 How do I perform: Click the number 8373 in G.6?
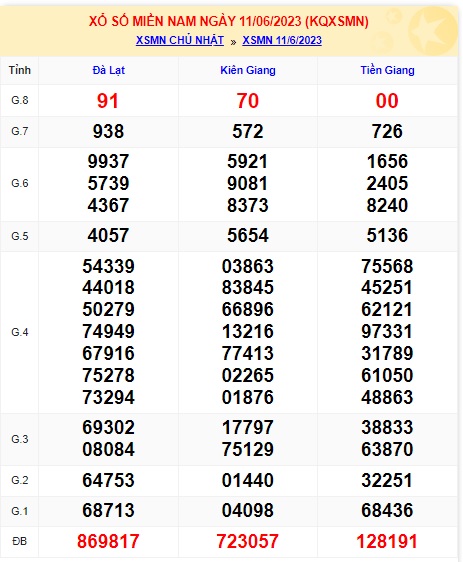(248, 205)
